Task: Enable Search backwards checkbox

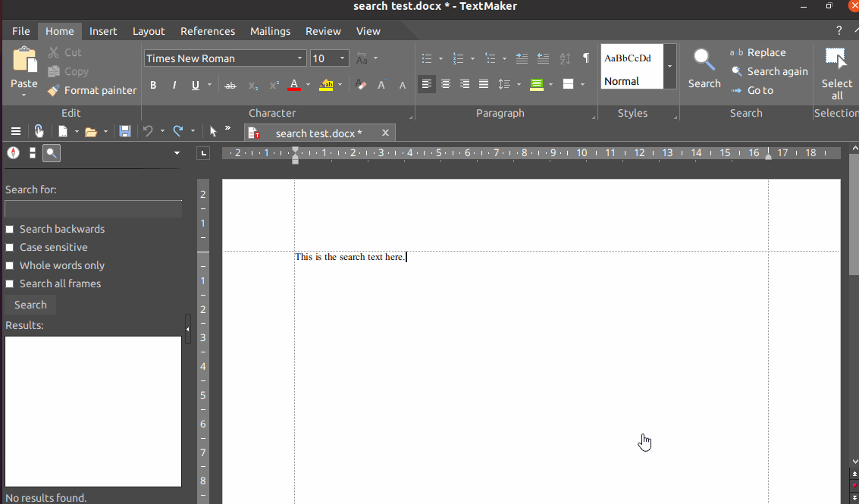Action: 10,229
